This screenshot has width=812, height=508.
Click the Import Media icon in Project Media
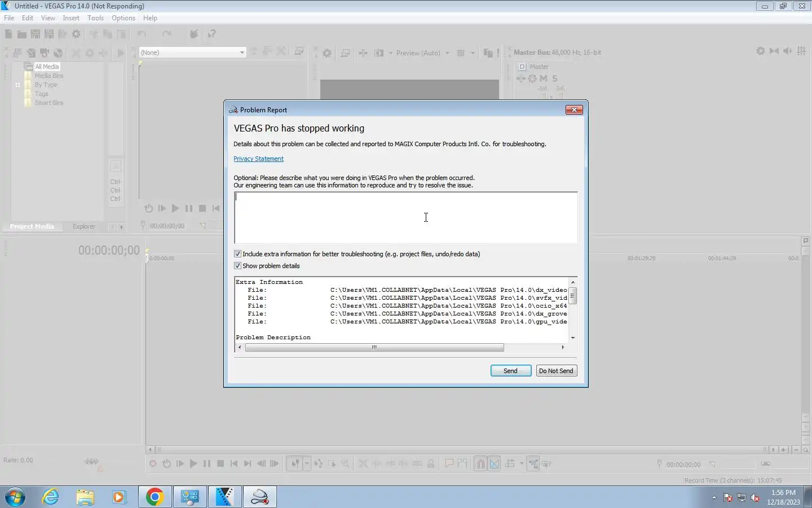31,52
